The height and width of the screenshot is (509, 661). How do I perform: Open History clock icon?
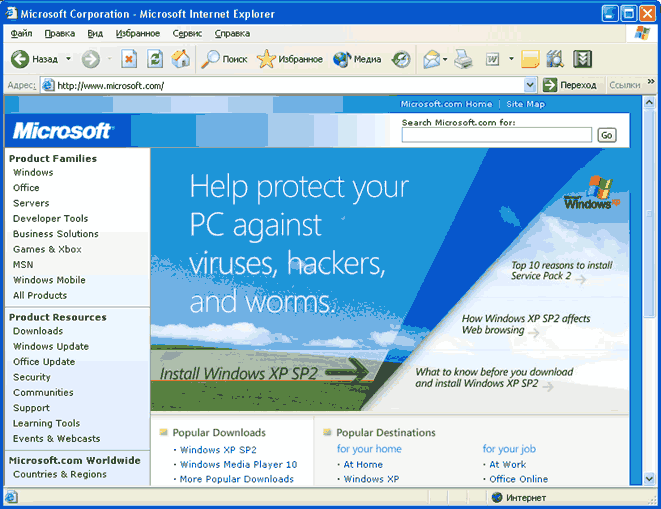(401, 59)
